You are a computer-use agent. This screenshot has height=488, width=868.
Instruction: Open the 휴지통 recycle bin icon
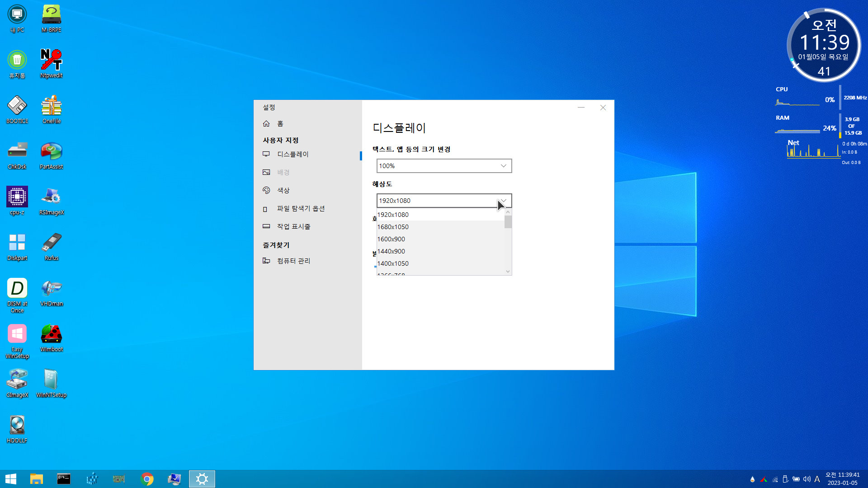pyautogui.click(x=17, y=64)
